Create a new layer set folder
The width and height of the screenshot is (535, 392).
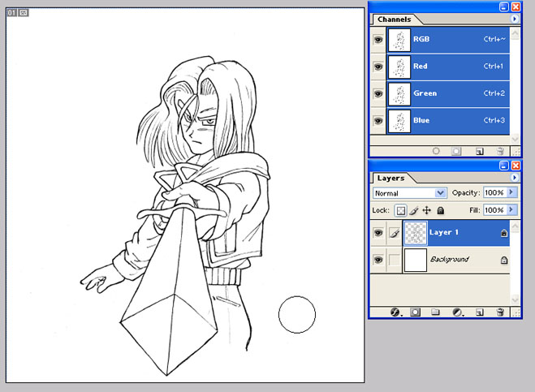[435, 312]
